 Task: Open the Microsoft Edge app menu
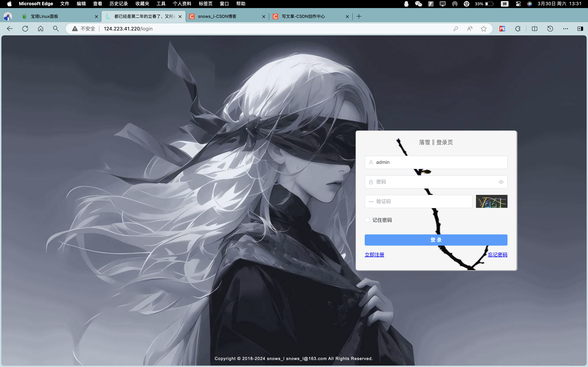point(36,4)
